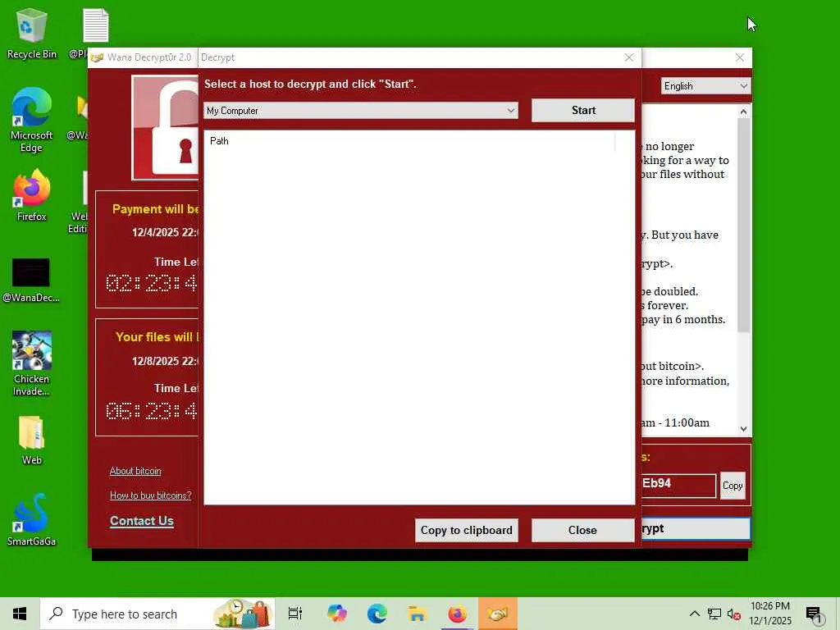
Task: Click the bitcoin address field ending Eb94
Action: tap(678, 486)
